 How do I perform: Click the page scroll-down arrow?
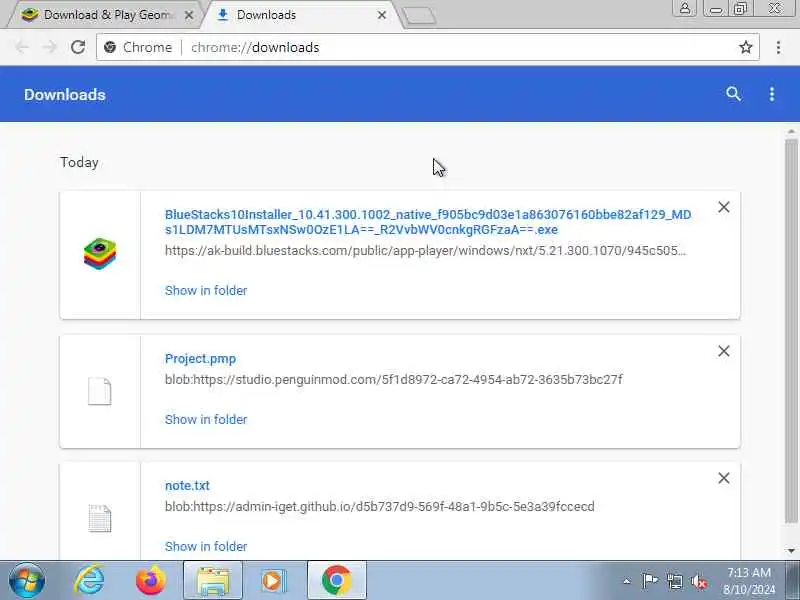click(x=791, y=551)
